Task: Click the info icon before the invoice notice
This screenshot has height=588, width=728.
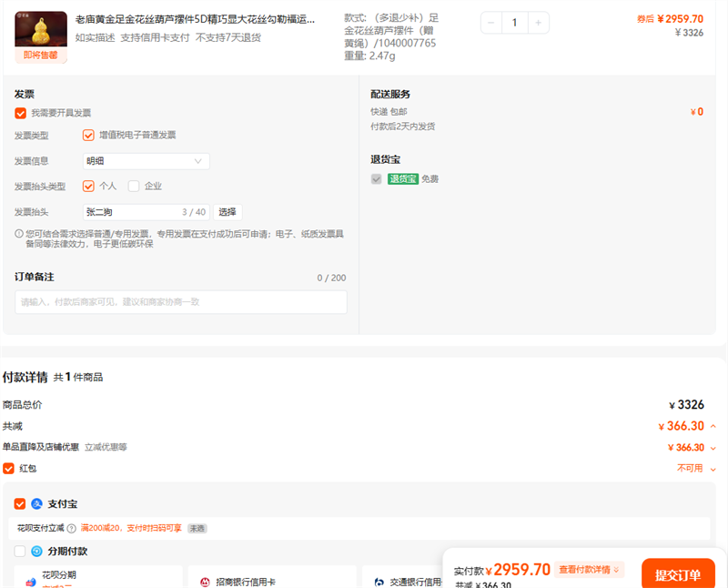Action: tap(19, 234)
